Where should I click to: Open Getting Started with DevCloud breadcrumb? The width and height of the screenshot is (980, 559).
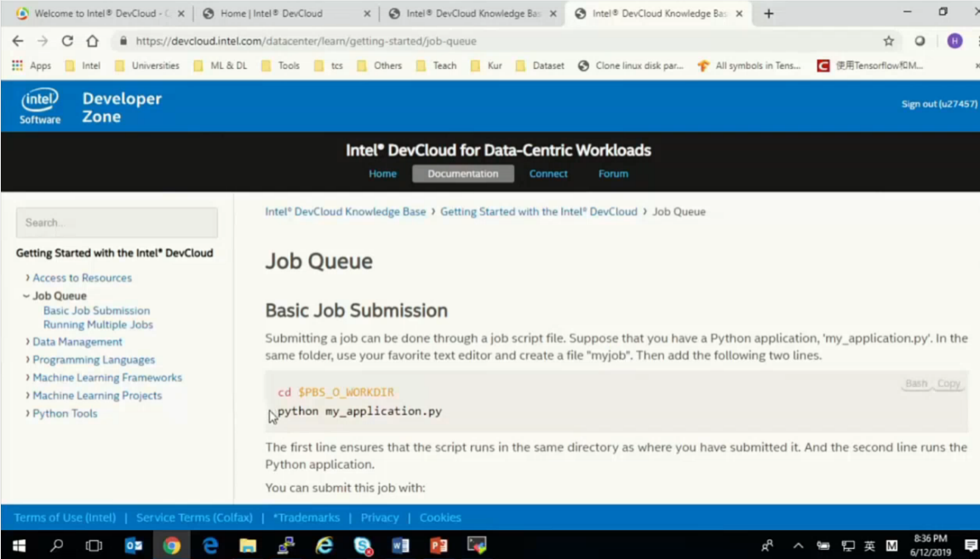click(x=539, y=212)
